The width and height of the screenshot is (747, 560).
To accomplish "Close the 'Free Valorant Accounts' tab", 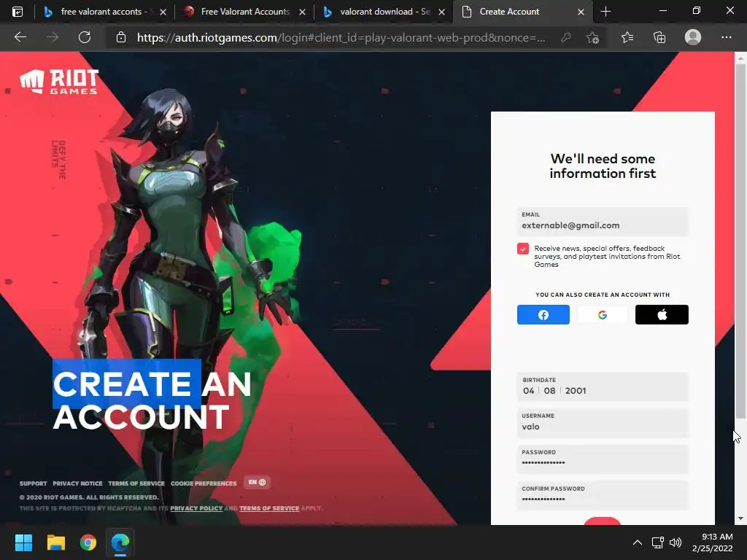I will [302, 12].
